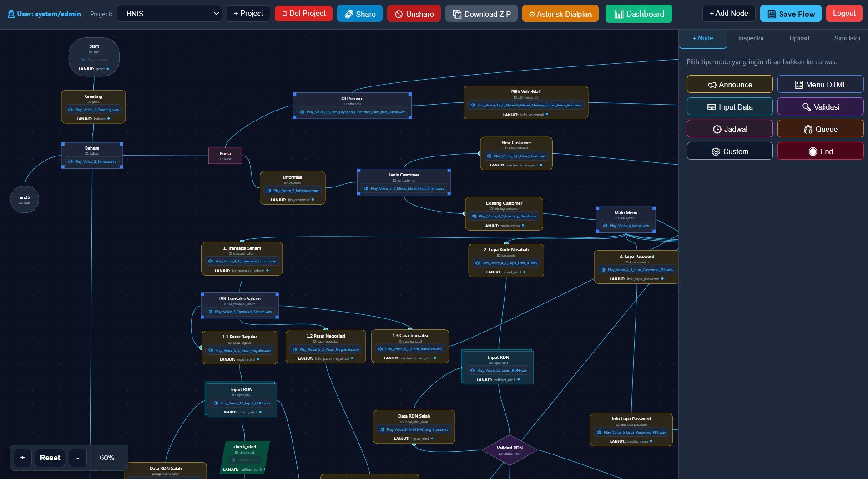
Task: Click Save Flow
Action: tap(791, 14)
